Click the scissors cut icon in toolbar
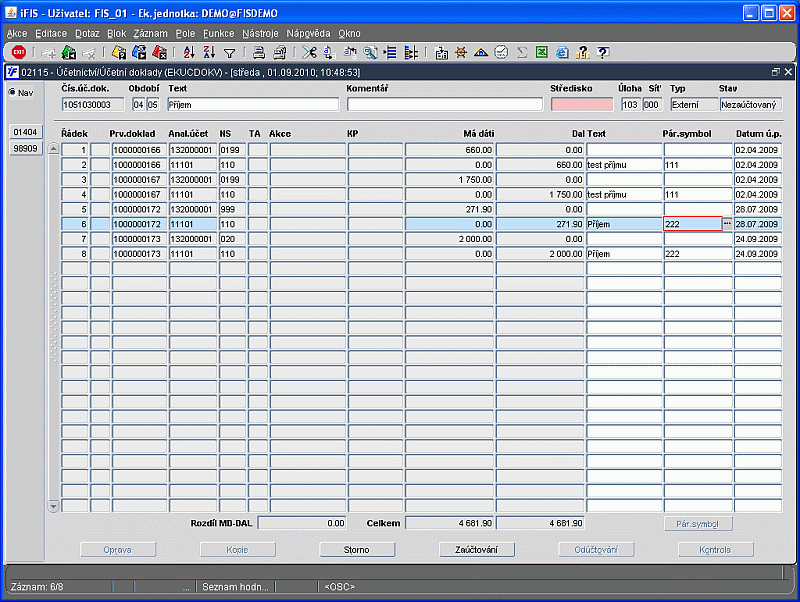 308,53
